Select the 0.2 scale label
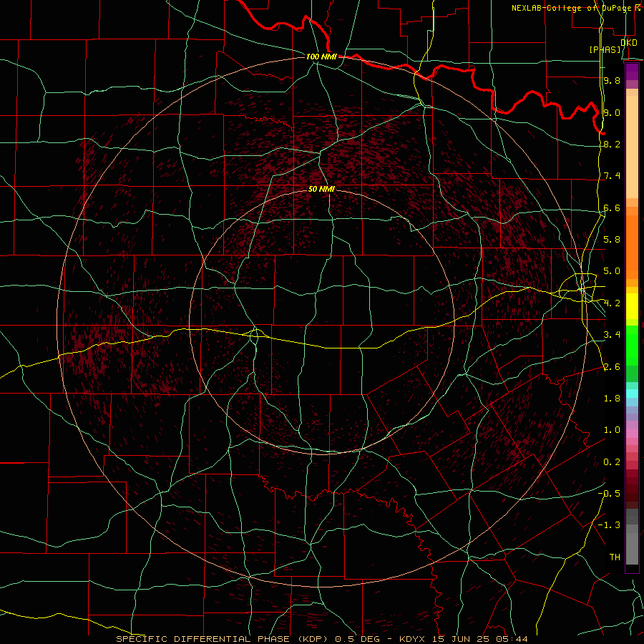 tap(612, 462)
